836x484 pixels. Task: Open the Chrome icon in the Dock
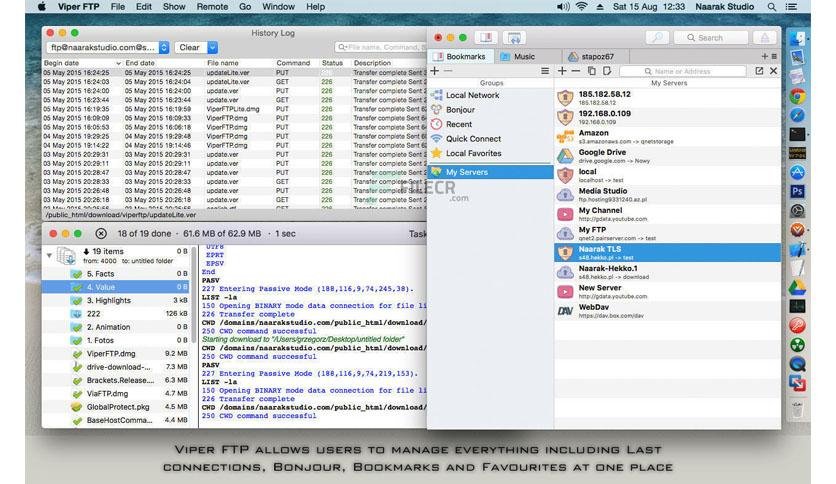[797, 96]
